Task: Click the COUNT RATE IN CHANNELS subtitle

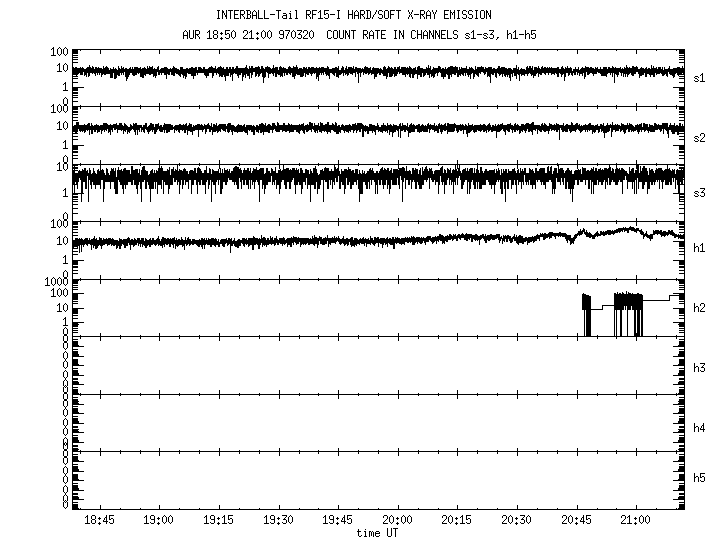Action: [431, 35]
